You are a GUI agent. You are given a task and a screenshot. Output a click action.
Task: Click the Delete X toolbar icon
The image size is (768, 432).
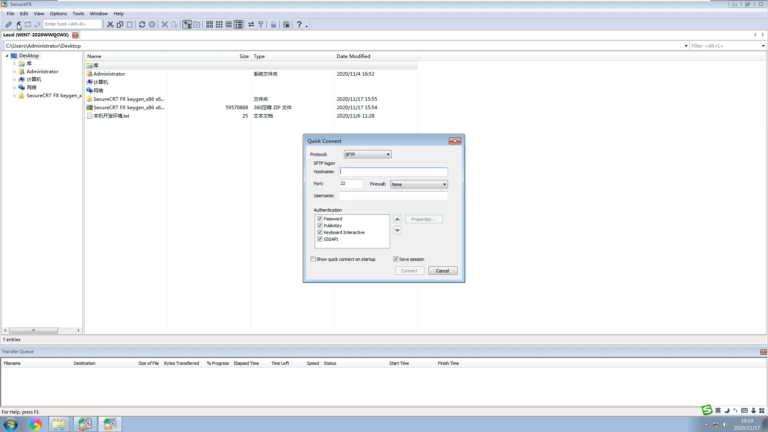[x=165, y=24]
